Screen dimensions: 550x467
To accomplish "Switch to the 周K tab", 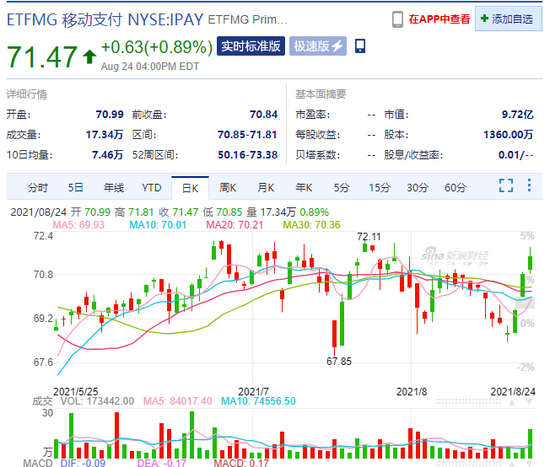I will pos(228,188).
